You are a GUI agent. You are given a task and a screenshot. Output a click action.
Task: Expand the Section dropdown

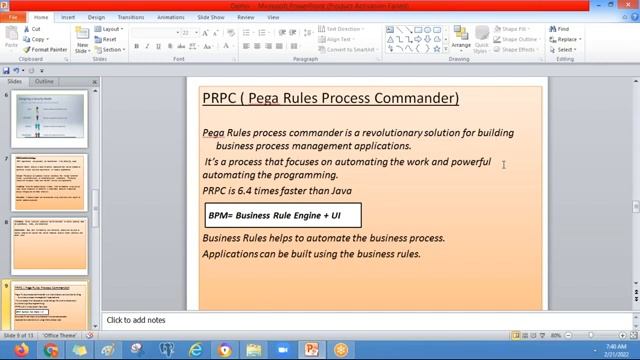[x=110, y=49]
